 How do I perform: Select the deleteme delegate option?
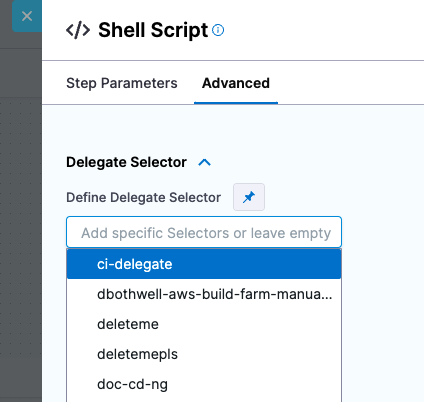tap(204, 324)
